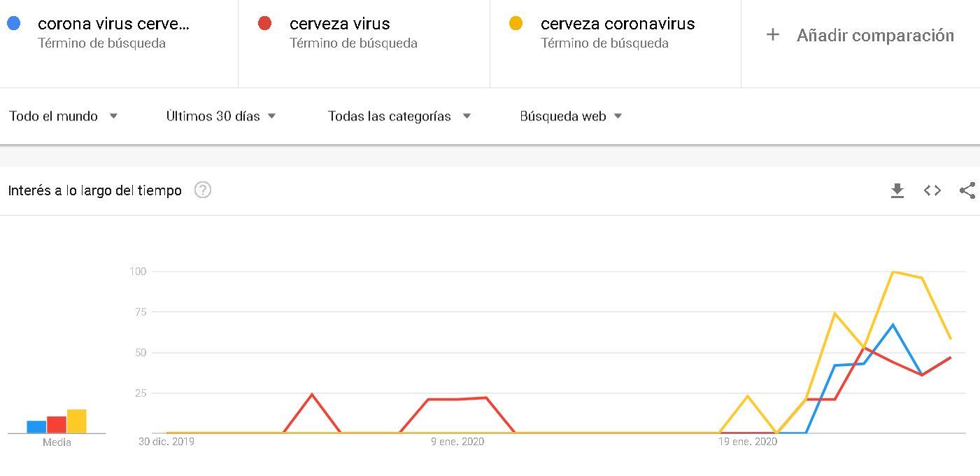Edit the cerveza coronavirus search term
The height and width of the screenshot is (476, 980).
618,24
